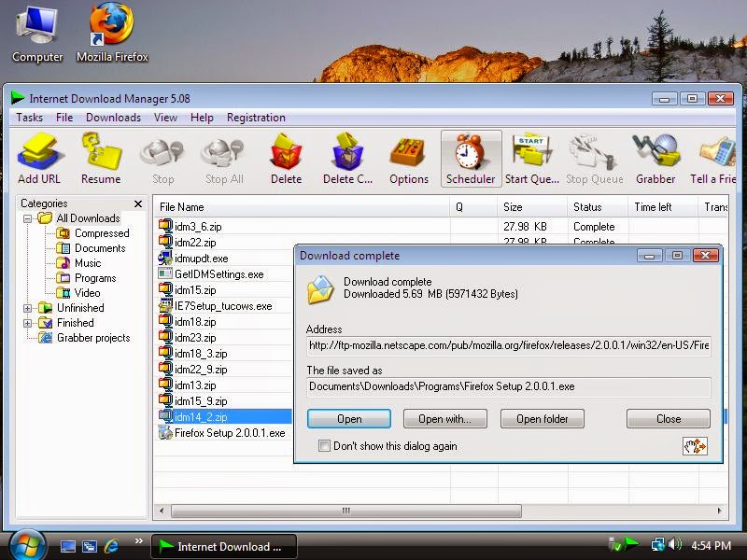This screenshot has width=747, height=560.
Task: Open the Tasks menu
Action: tap(30, 118)
